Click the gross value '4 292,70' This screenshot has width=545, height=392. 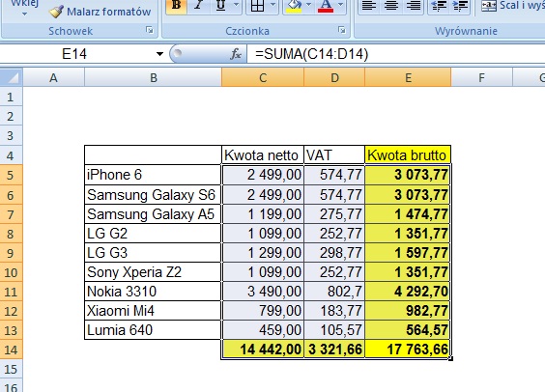(x=408, y=292)
